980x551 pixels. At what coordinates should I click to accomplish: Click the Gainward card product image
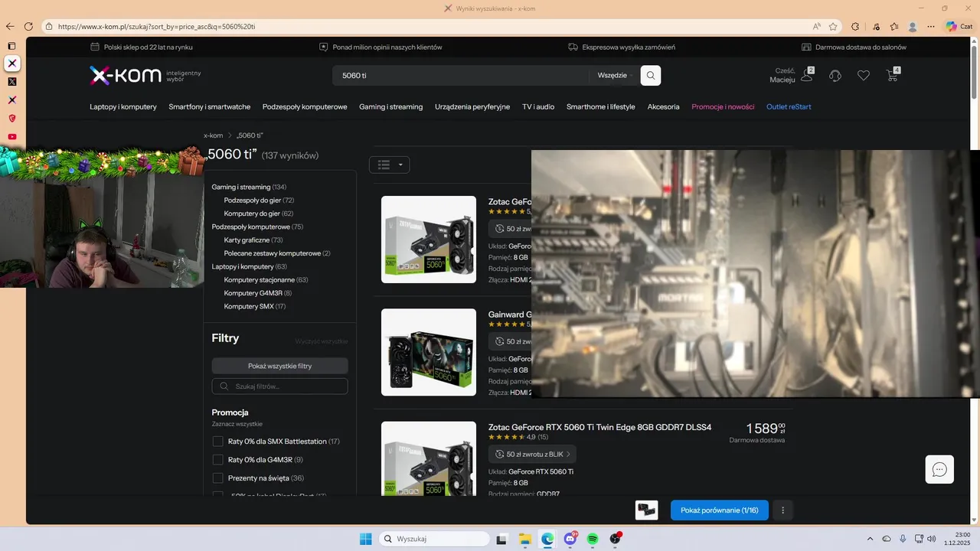(429, 353)
